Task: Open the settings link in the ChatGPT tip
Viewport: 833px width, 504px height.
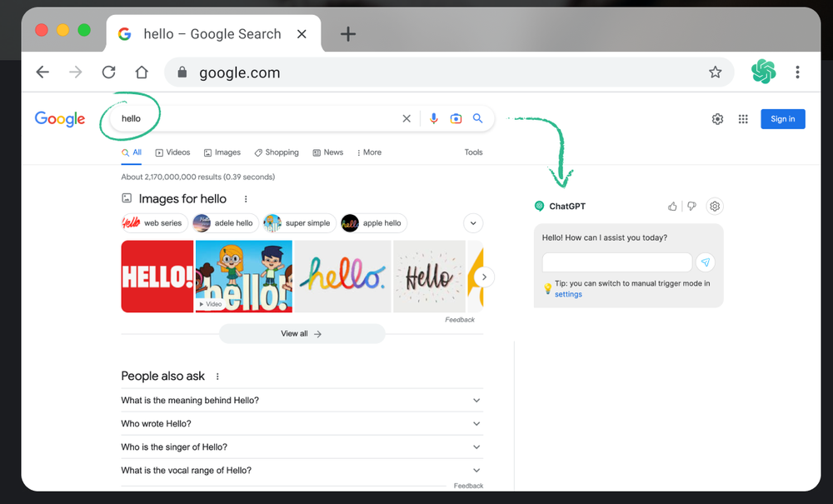Action: pos(568,294)
